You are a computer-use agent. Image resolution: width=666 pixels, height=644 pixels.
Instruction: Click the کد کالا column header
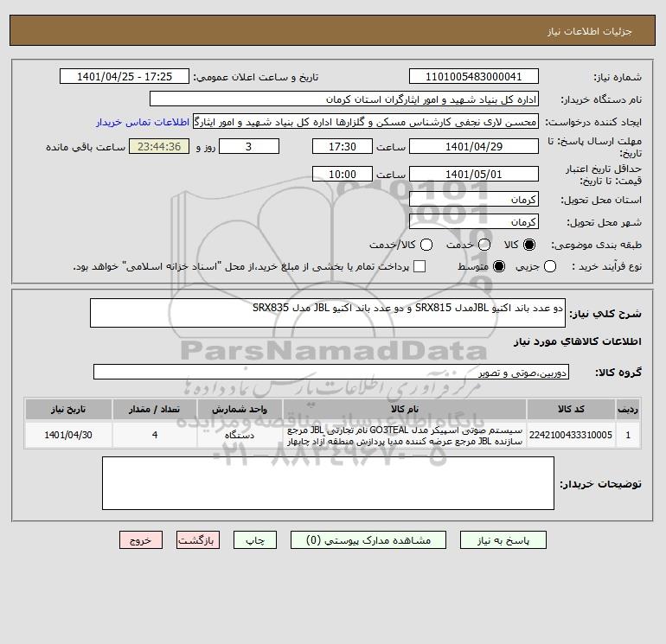pyautogui.click(x=571, y=409)
